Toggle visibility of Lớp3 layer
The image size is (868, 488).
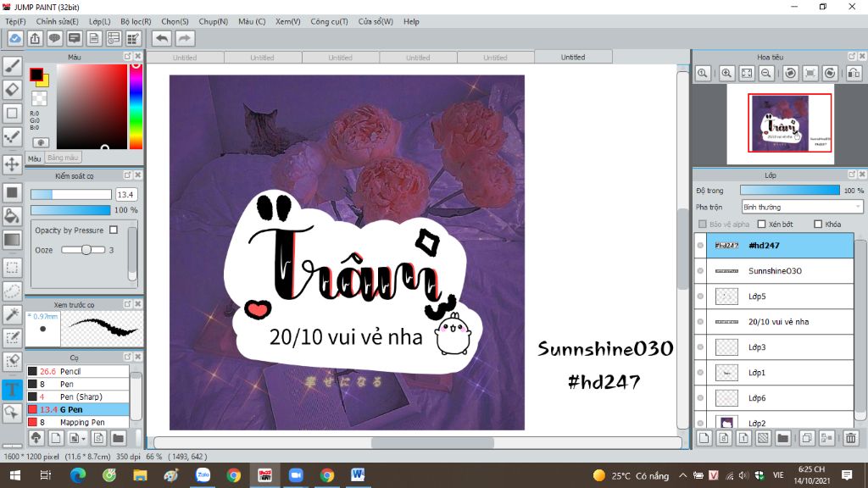coord(700,347)
